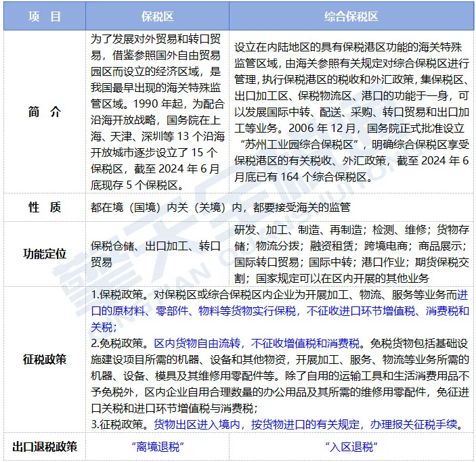Click the column header '综合保税区'
Screen dimensions: 476x462
(351, 16)
